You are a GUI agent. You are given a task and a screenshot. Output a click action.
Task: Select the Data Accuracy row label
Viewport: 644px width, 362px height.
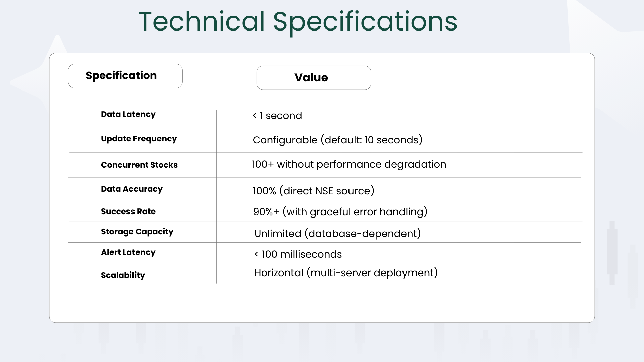point(131,189)
